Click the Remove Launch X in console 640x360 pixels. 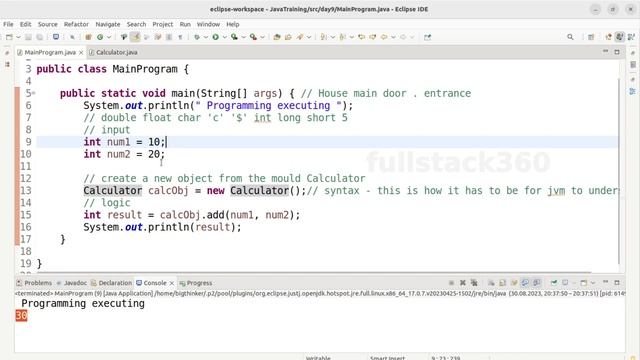pyautogui.click(x=462, y=283)
